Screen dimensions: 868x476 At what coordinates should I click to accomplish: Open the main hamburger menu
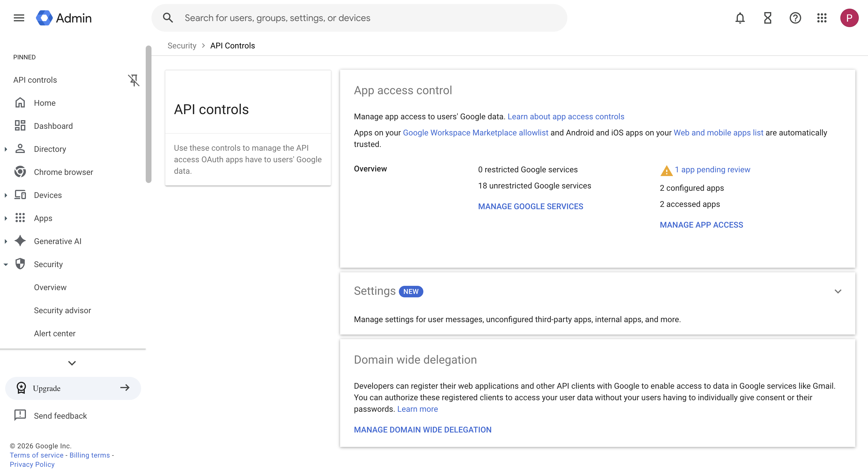click(19, 18)
